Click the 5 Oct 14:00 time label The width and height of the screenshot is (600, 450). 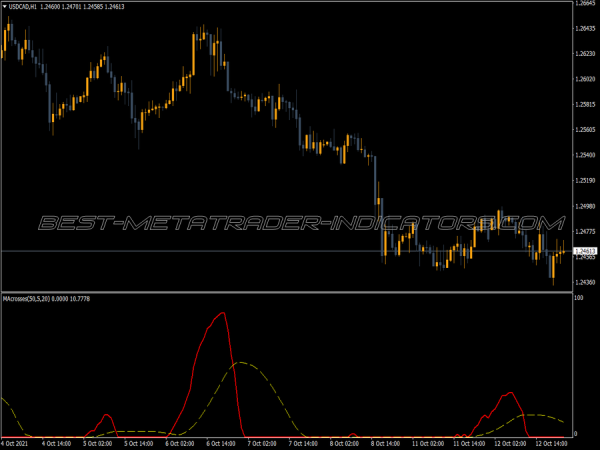(138, 444)
